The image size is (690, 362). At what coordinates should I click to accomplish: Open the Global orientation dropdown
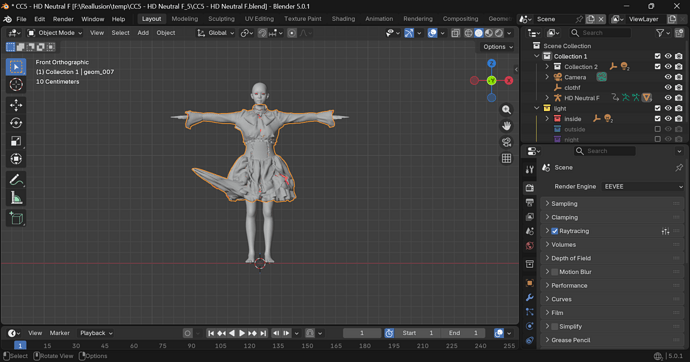click(x=216, y=33)
